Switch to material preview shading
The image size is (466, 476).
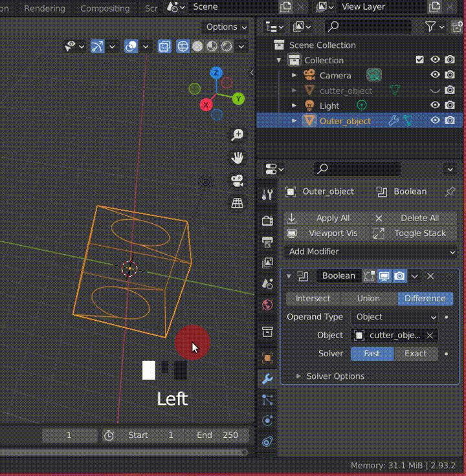[x=212, y=47]
